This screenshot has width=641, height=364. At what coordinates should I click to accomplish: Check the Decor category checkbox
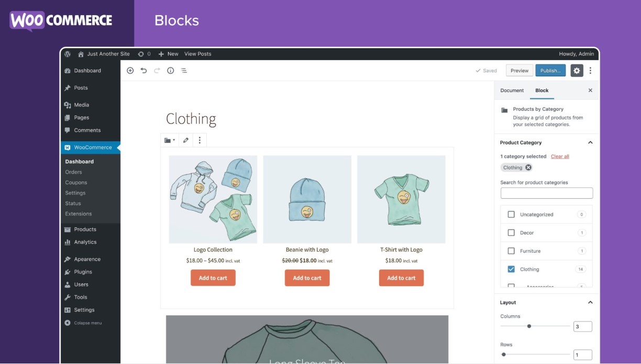(x=511, y=233)
